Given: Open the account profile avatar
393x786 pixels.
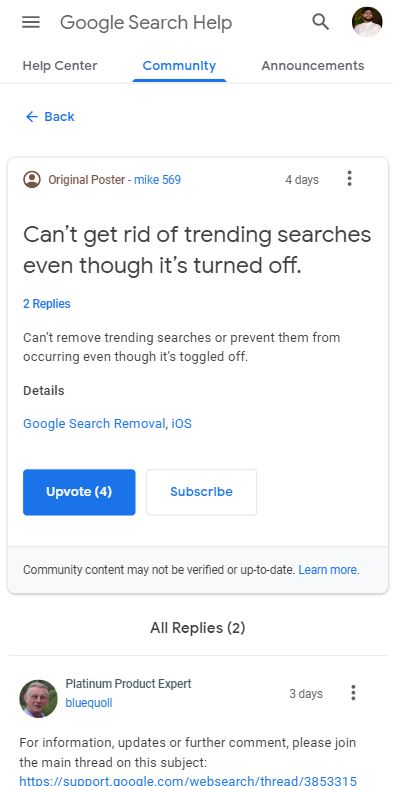Looking at the screenshot, I should tap(367, 22).
